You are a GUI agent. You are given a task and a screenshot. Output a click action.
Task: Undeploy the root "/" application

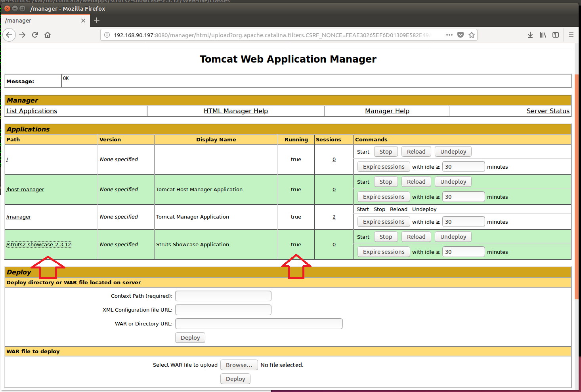[x=453, y=152]
